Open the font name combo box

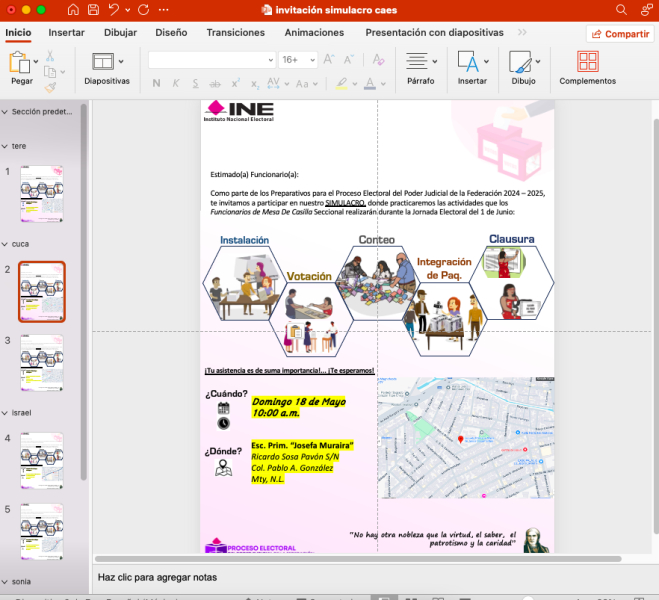212,60
